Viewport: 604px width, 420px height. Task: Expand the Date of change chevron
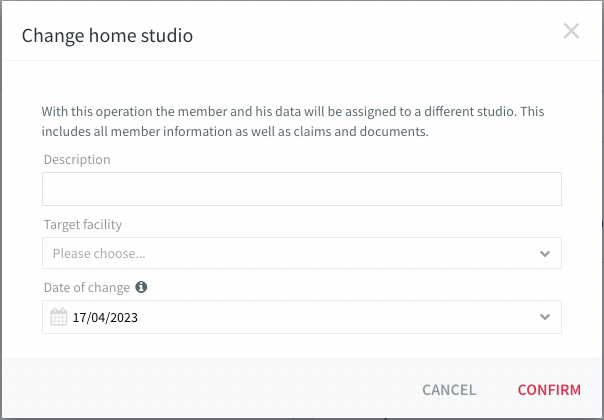pyautogui.click(x=545, y=317)
